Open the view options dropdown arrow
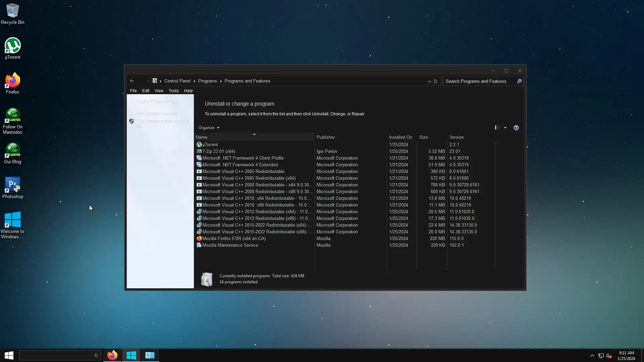Screen dimensions: 644x362 (x=505, y=128)
